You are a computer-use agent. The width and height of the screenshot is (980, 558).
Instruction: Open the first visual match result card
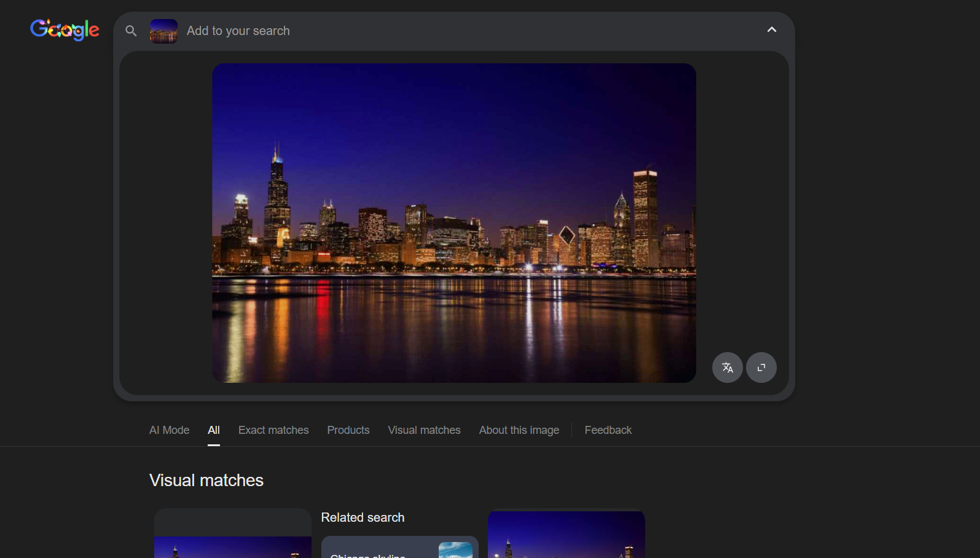click(233, 541)
